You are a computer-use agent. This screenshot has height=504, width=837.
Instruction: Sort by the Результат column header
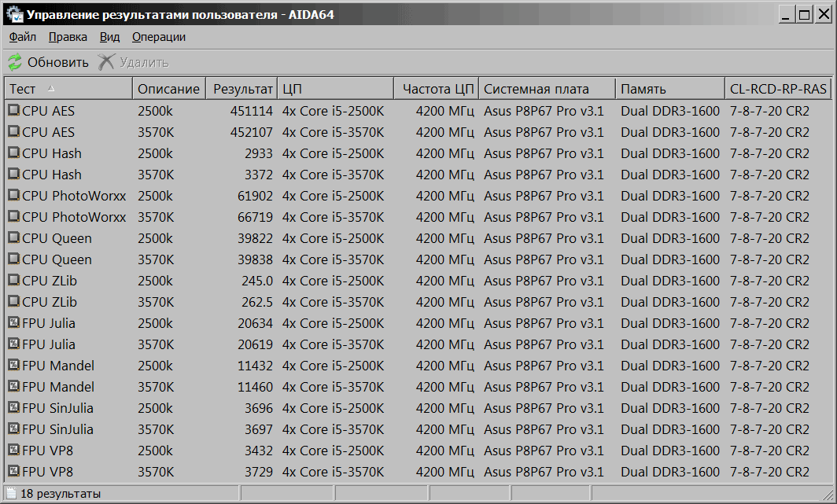pos(243,89)
